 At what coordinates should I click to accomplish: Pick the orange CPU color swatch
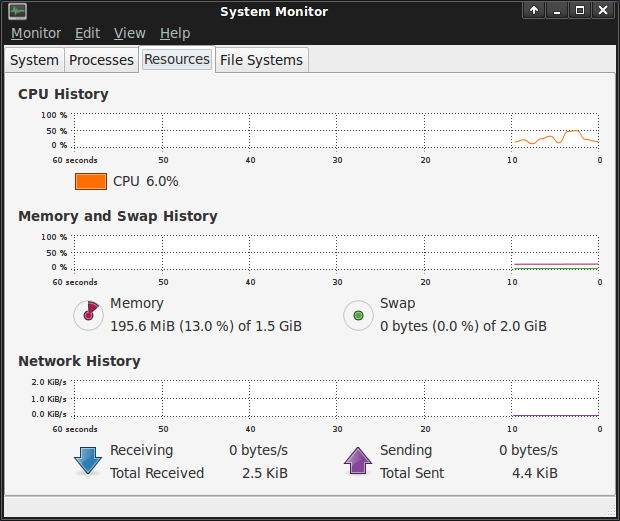[91, 181]
